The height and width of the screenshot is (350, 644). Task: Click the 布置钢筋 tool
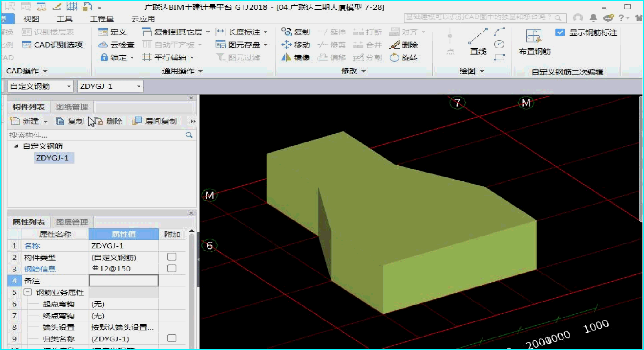tap(534, 42)
